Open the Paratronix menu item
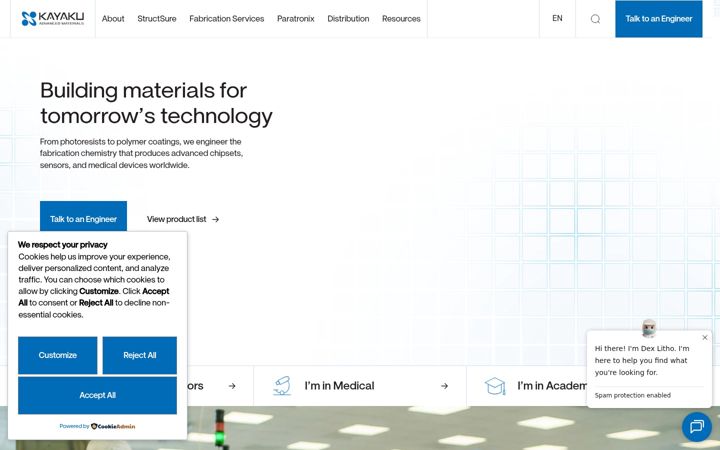720x450 pixels. 296,19
